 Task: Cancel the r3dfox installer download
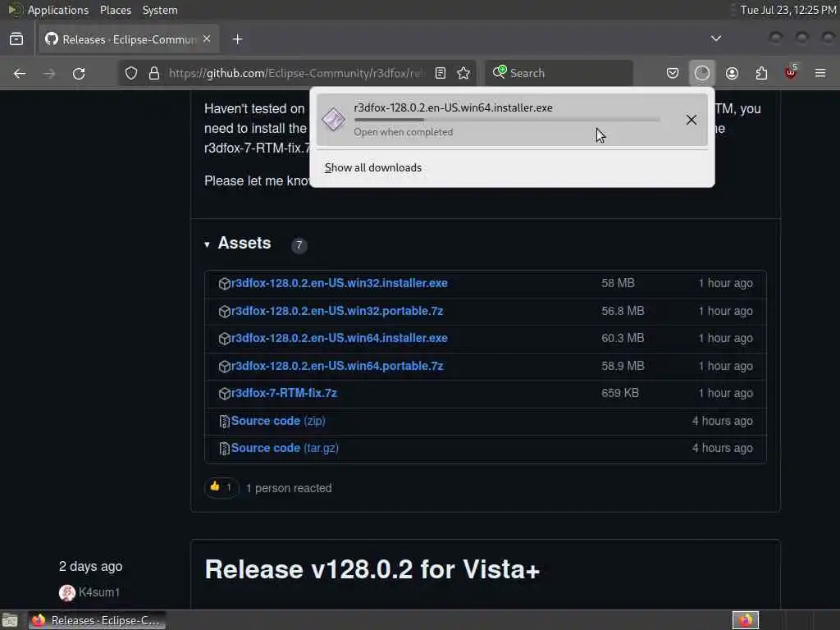pyautogui.click(x=691, y=120)
